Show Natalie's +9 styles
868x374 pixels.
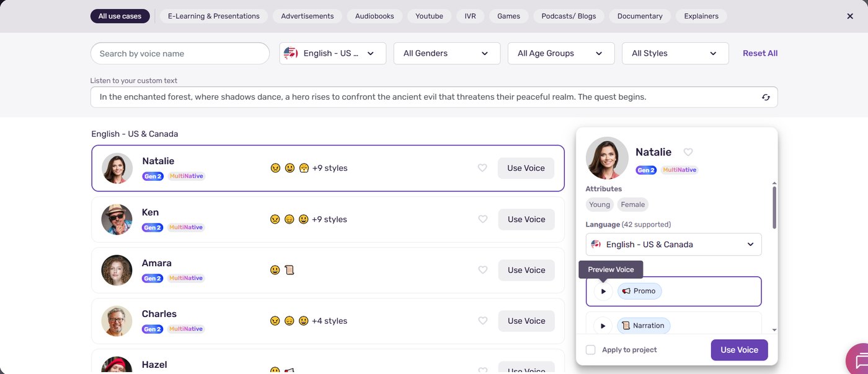[x=330, y=168]
